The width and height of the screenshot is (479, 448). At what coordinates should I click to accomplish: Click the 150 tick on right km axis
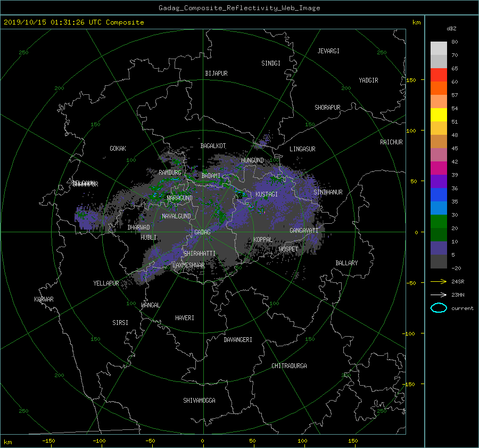(x=411, y=80)
